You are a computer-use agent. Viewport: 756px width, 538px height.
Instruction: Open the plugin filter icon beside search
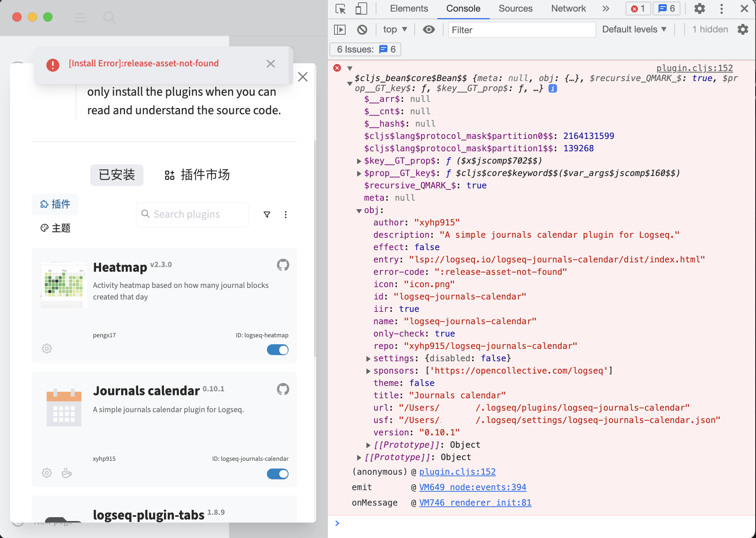click(x=267, y=214)
